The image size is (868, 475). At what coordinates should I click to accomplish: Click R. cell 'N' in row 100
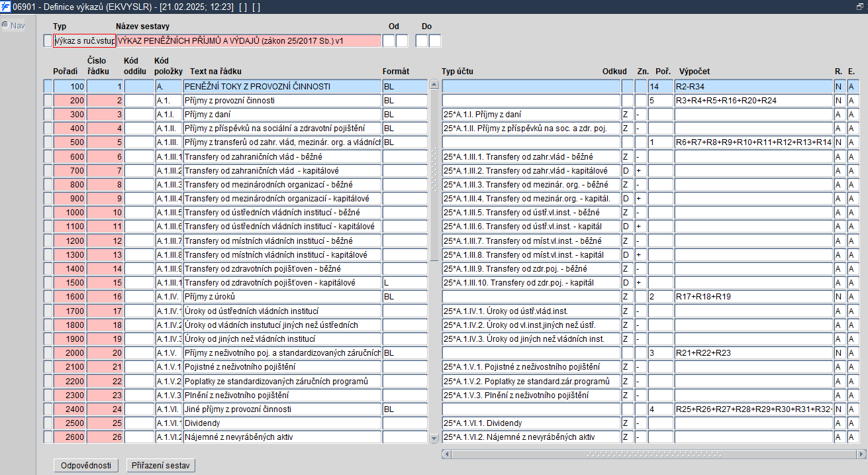click(840, 86)
